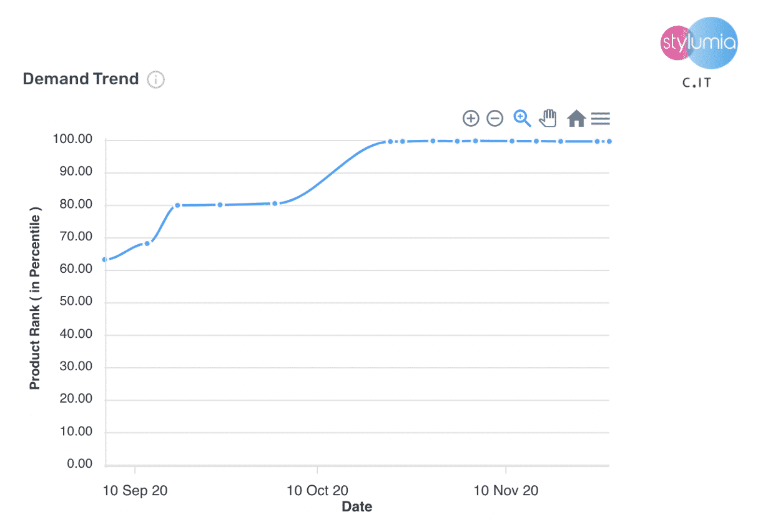This screenshot has width=763, height=532.
Task: Reset chart zoom with home icon
Action: 576,118
